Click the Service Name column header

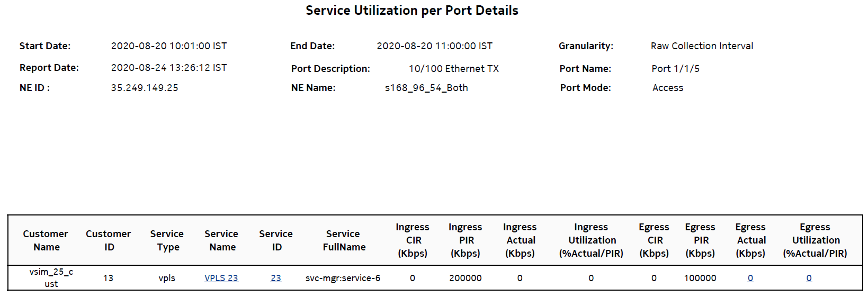click(222, 240)
